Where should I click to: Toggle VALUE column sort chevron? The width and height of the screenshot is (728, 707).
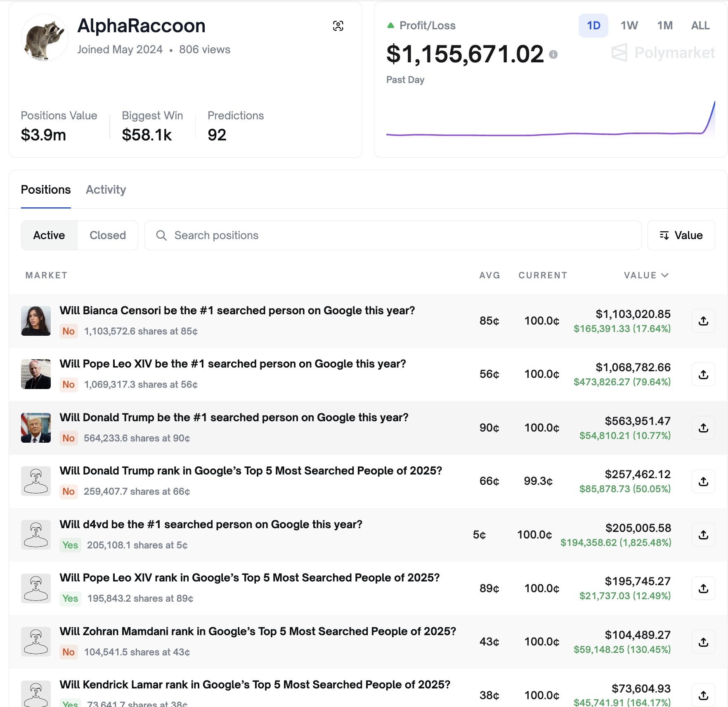pyautogui.click(x=664, y=275)
